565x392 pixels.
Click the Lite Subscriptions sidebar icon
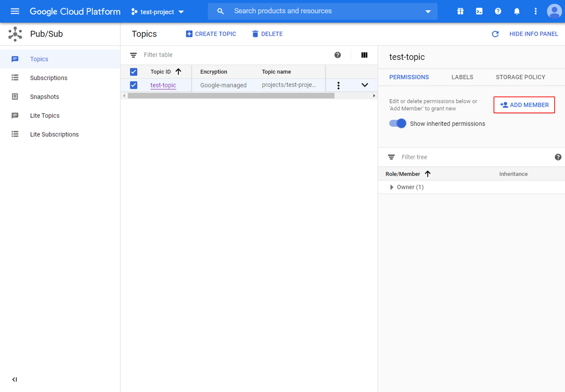coord(15,134)
